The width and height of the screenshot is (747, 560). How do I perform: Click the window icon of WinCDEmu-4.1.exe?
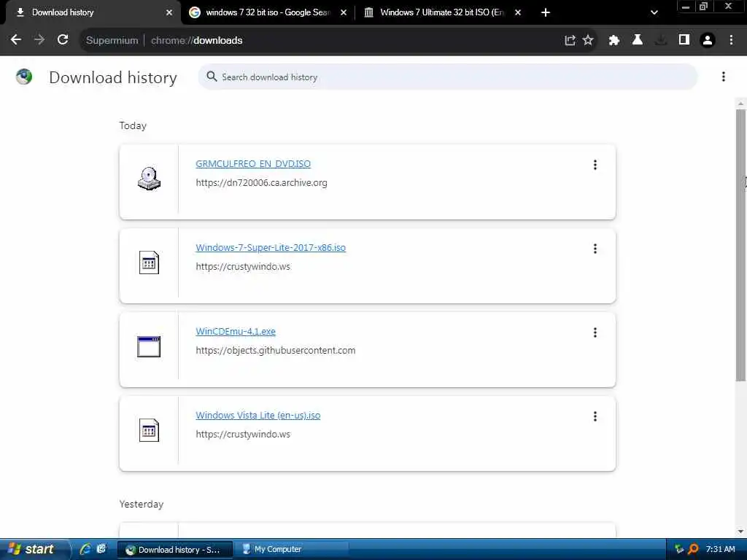click(149, 346)
